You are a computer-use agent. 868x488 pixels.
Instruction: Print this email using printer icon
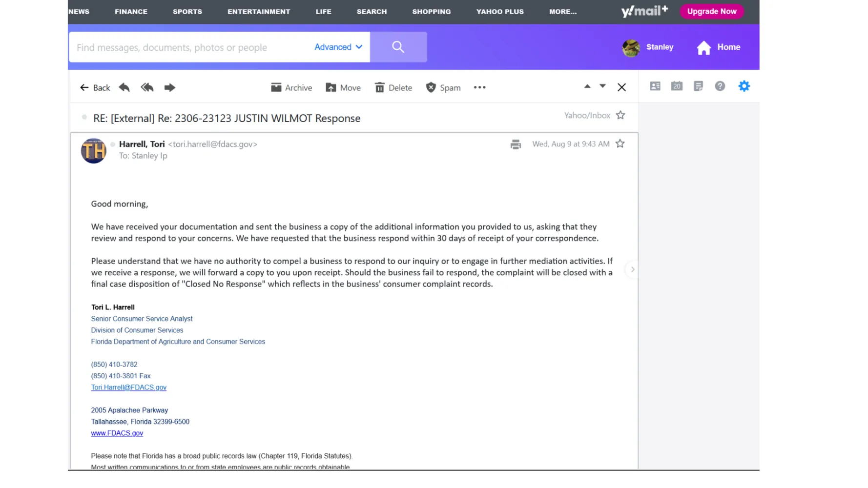coord(516,144)
